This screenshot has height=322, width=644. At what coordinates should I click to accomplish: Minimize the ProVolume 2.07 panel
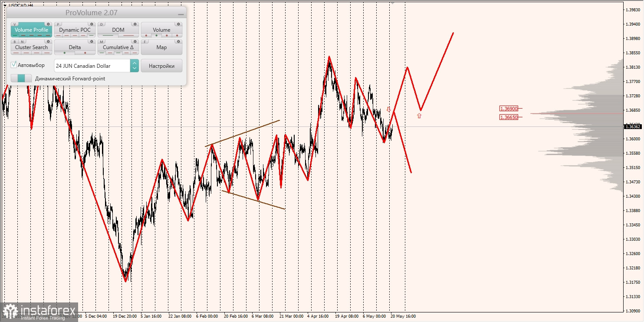[x=181, y=14]
